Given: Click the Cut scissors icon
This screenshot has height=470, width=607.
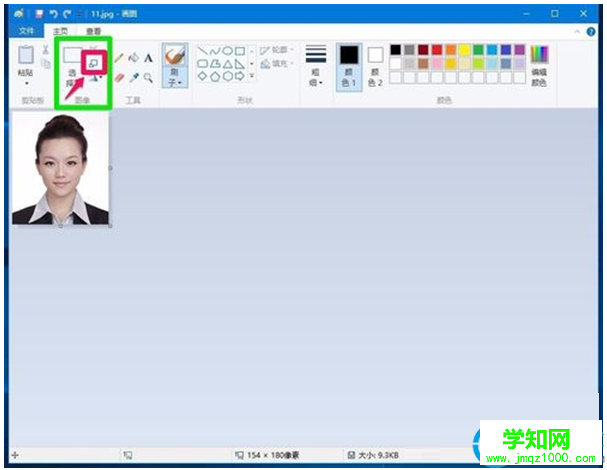Looking at the screenshot, I should (46, 49).
